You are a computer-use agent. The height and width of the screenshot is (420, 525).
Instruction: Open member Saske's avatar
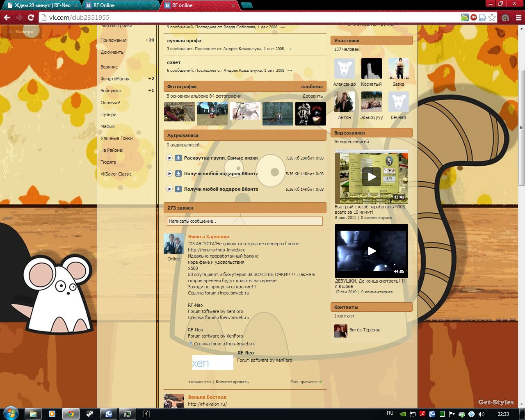(x=399, y=68)
